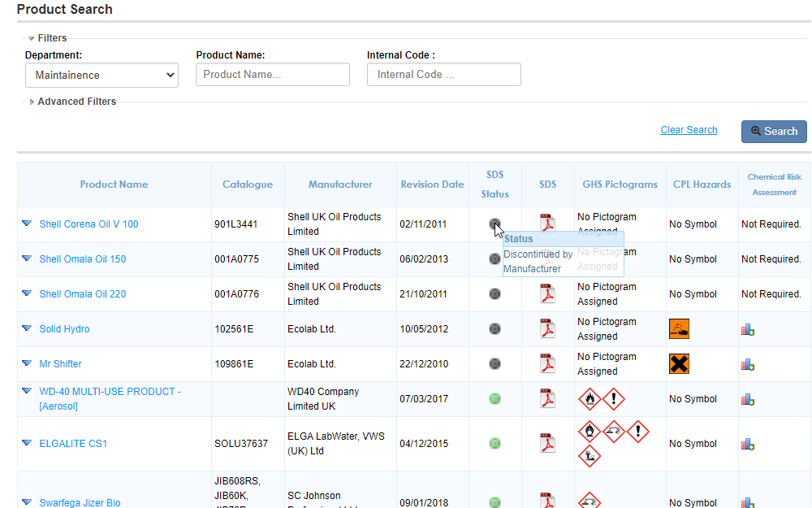Sort by Revision Date column header
The width and height of the screenshot is (812, 508).
coord(433,185)
